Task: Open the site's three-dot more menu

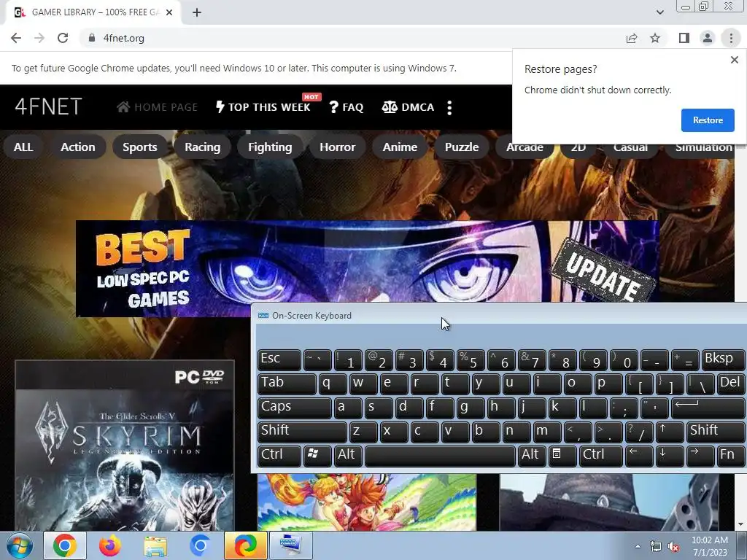Action: point(449,107)
